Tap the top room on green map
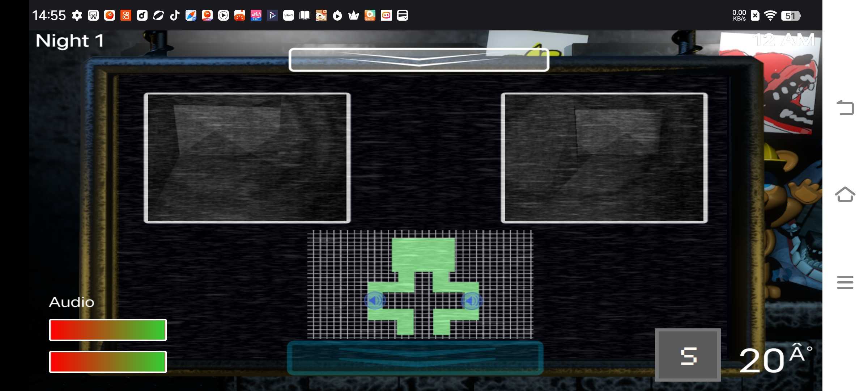Image resolution: width=868 pixels, height=391 pixels. pyautogui.click(x=424, y=254)
